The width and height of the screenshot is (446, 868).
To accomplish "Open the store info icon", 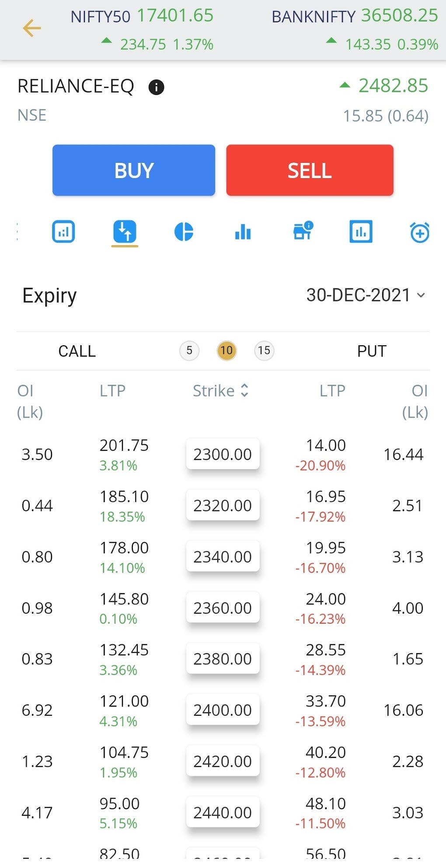I will [x=303, y=231].
